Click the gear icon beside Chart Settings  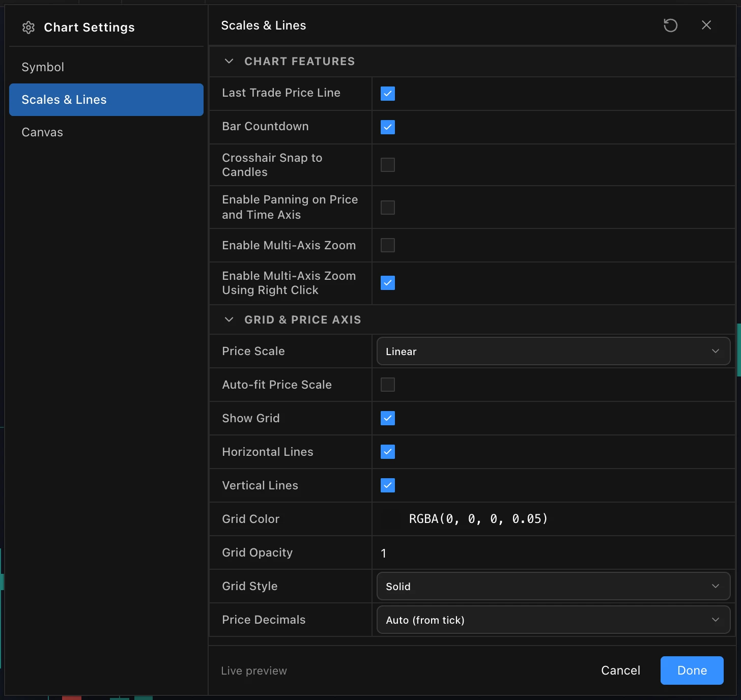(x=28, y=27)
